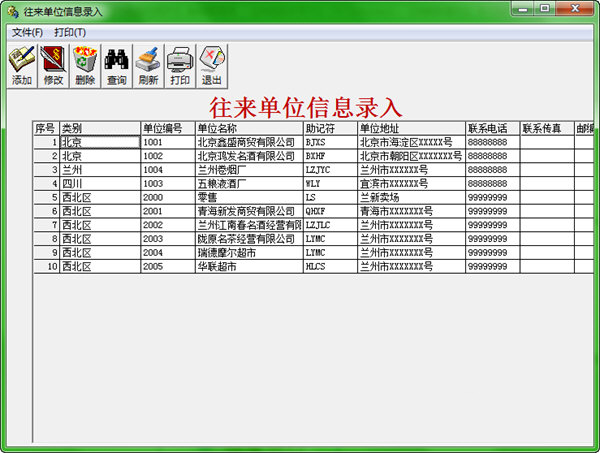Click phone cell 99999999 in row 10
The height and width of the screenshot is (453, 600).
tap(492, 266)
